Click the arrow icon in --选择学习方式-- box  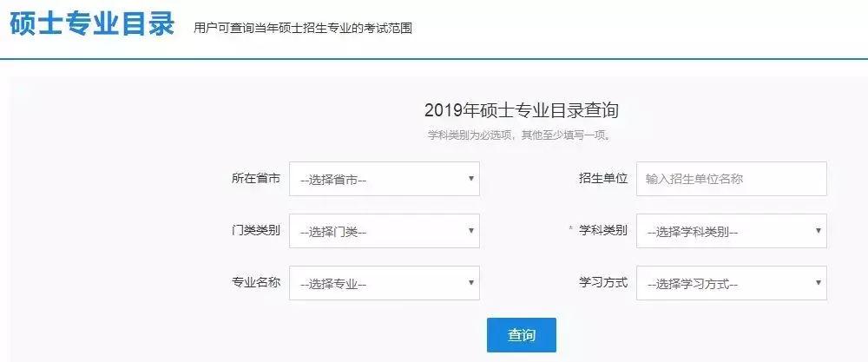click(x=818, y=283)
